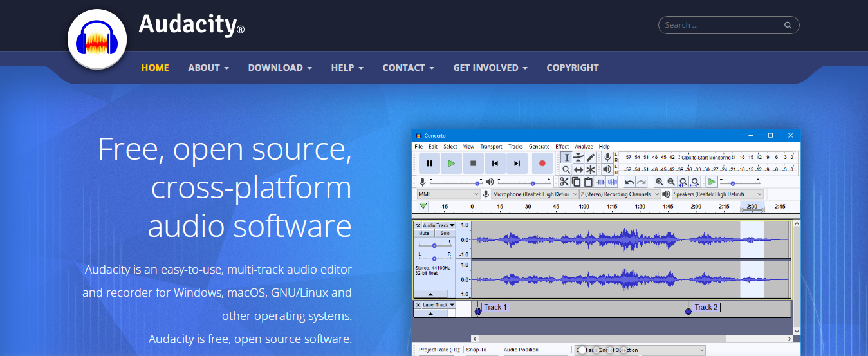The height and width of the screenshot is (356, 868).
Task: Open the Analyze menu
Action: 584,147
